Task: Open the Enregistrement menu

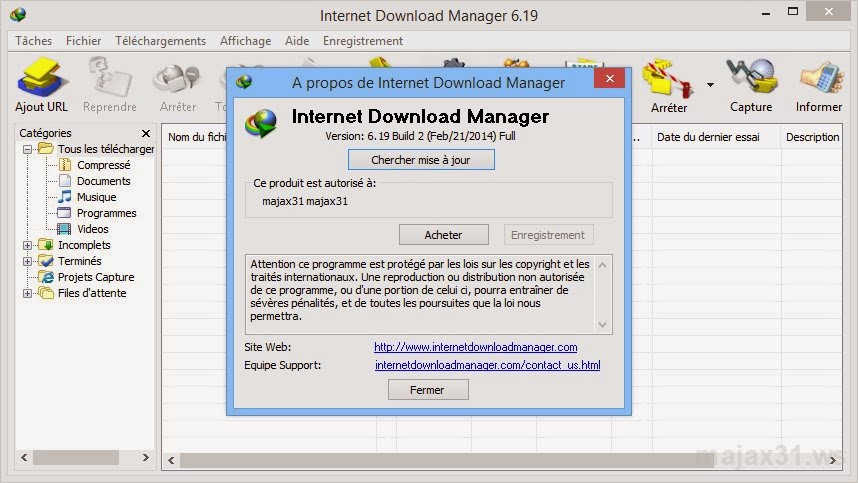Action: tap(363, 40)
